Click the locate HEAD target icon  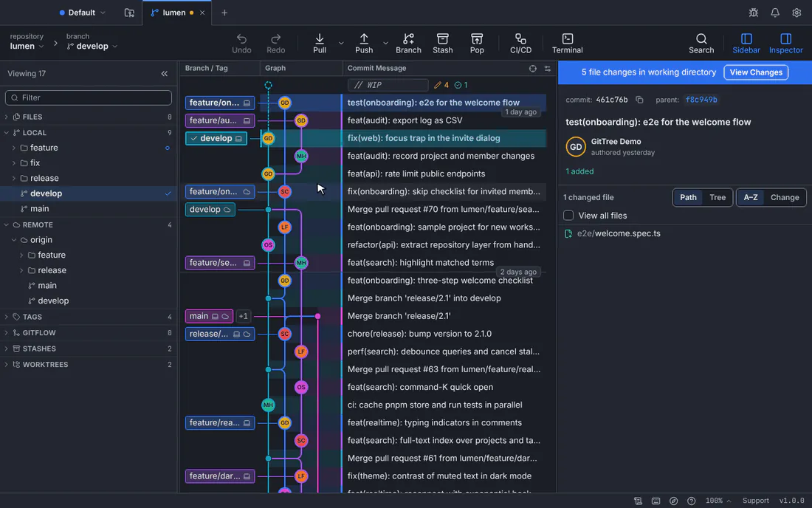[x=532, y=69]
